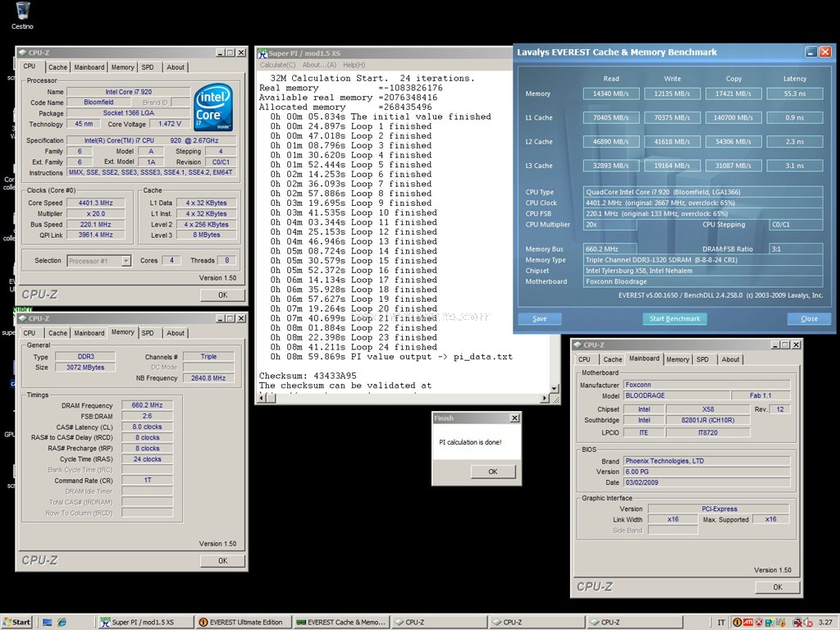
Task: Open SPD tab in CPU-Z processor window
Action: pyautogui.click(x=148, y=67)
